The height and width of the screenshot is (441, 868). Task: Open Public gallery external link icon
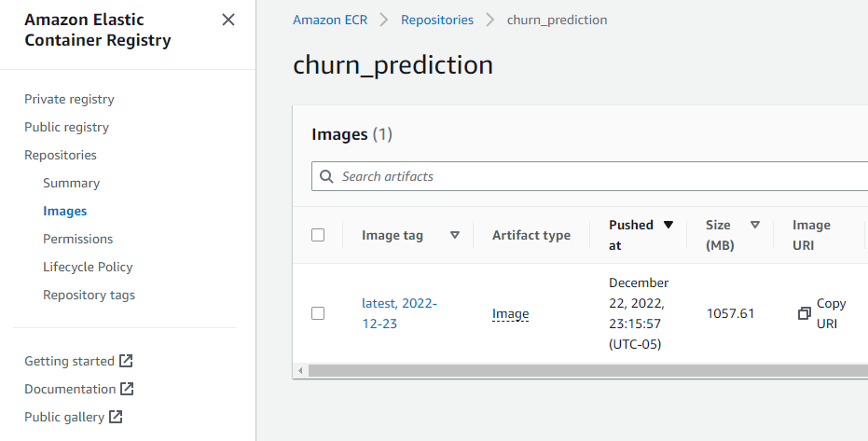pyautogui.click(x=116, y=417)
